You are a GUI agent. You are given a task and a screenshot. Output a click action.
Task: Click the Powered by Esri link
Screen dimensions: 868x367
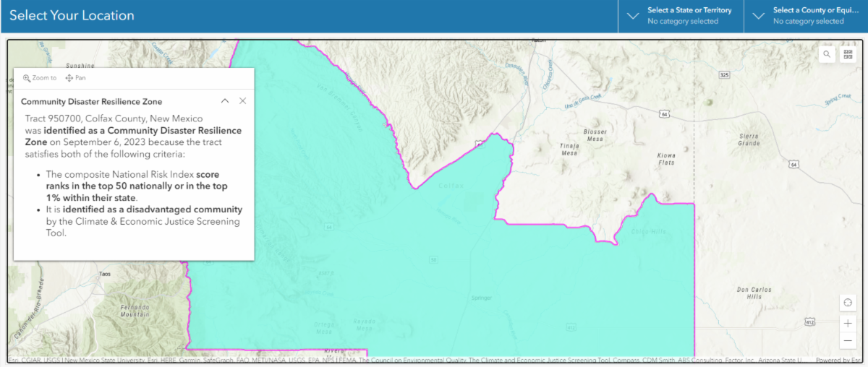838,360
